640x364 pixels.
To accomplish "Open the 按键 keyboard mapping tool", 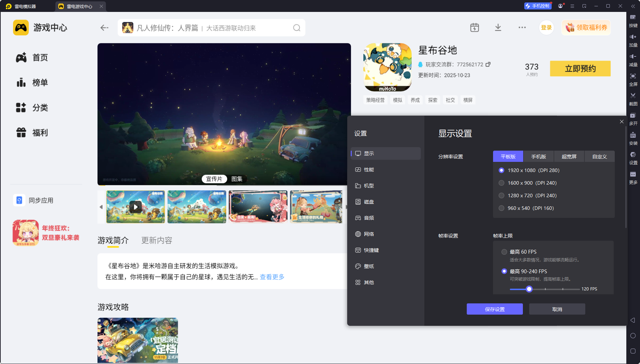I will click(x=633, y=21).
